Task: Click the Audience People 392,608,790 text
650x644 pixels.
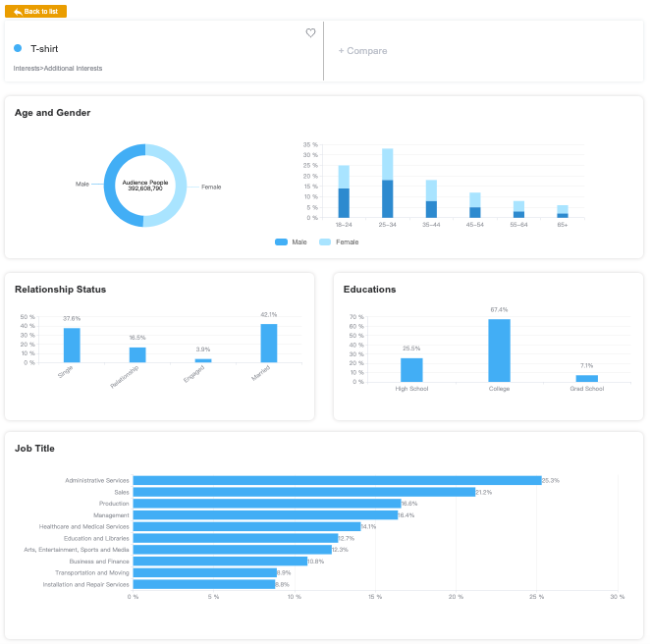Action: pyautogui.click(x=145, y=186)
